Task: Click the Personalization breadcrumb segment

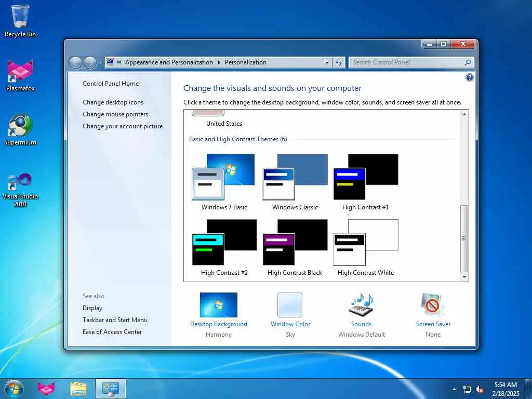Action: tap(246, 62)
